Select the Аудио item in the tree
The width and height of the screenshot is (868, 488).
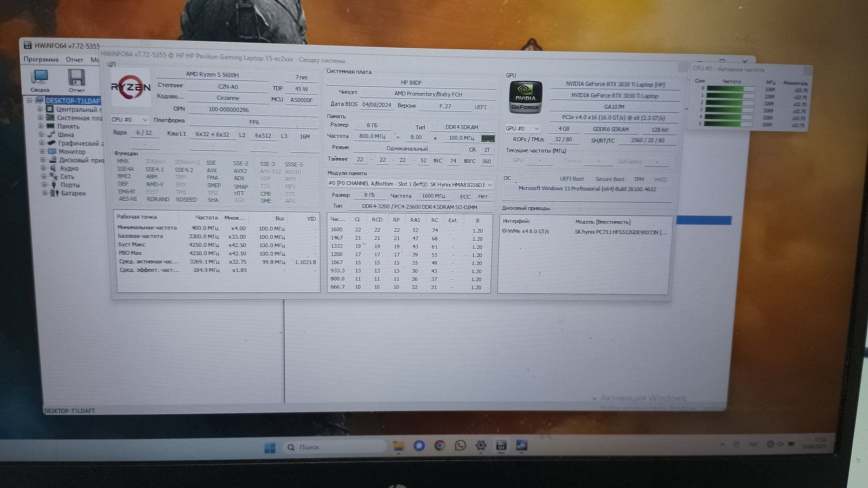[x=69, y=168]
